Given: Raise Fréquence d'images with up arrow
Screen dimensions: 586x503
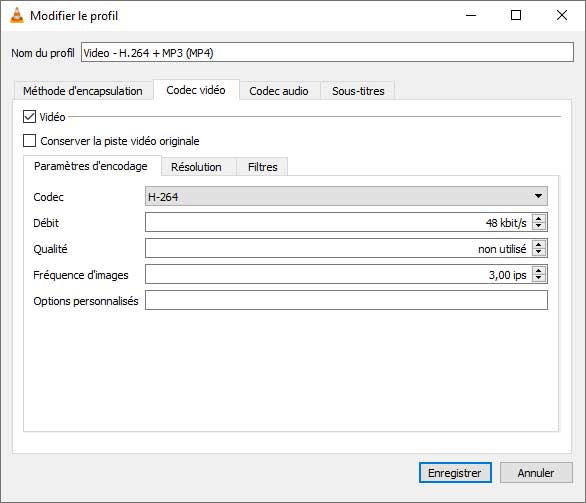Looking at the screenshot, I should (x=539, y=271).
